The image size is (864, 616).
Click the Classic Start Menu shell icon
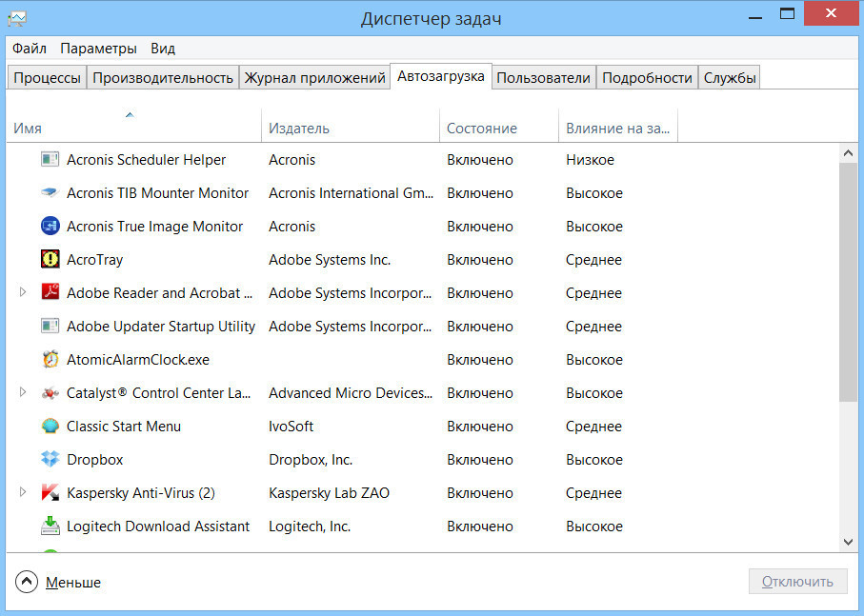(50, 427)
